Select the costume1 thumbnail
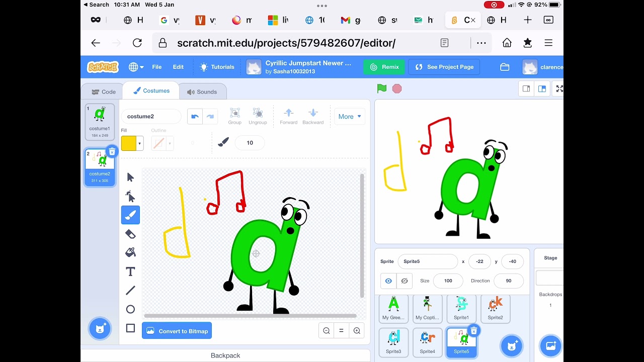This screenshot has width=644, height=362. tap(100, 122)
